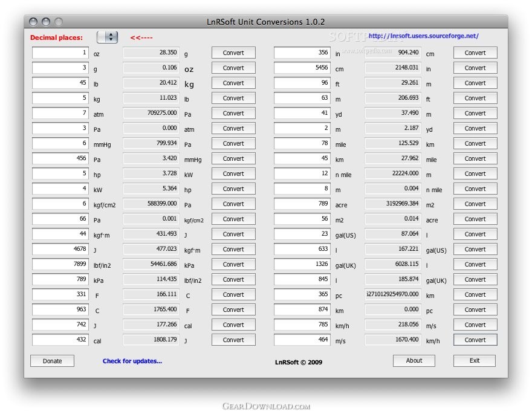
Task: Click the LnRSoft © 2009 label
Action: tap(299, 362)
